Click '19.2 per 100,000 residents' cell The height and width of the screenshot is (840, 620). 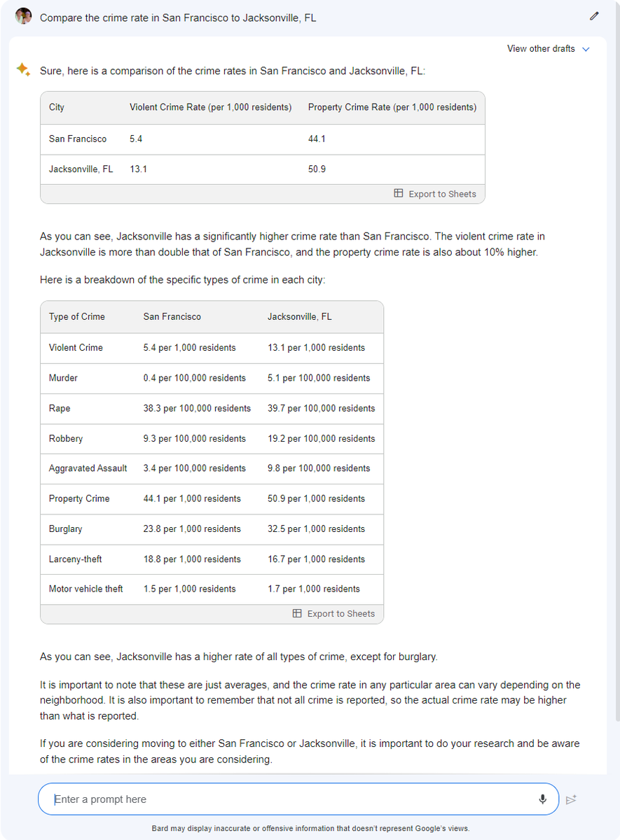click(322, 439)
